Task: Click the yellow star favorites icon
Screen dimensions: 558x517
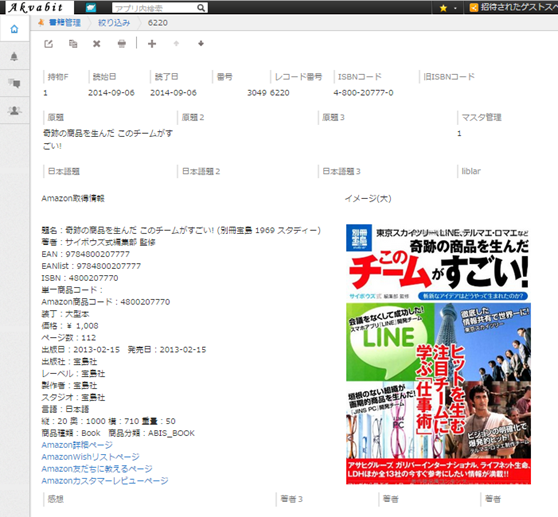Action: point(443,8)
